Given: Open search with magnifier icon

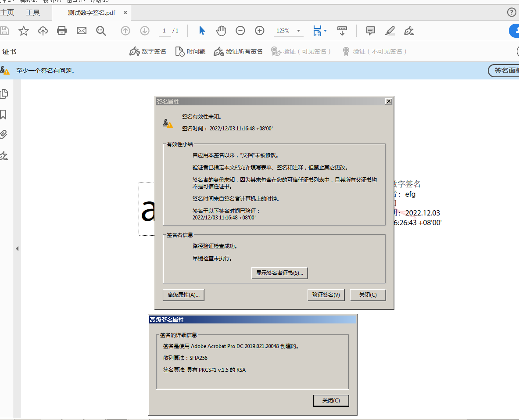Looking at the screenshot, I should 101,31.
